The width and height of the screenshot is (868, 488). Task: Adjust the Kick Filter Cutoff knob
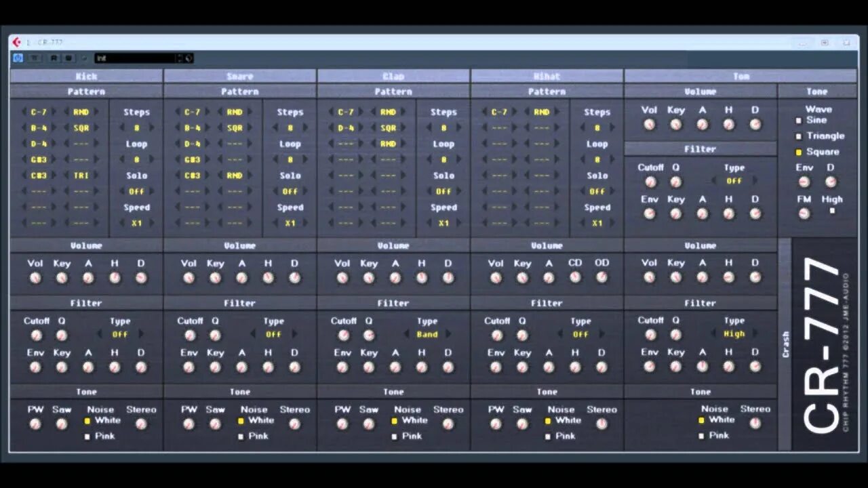click(37, 335)
